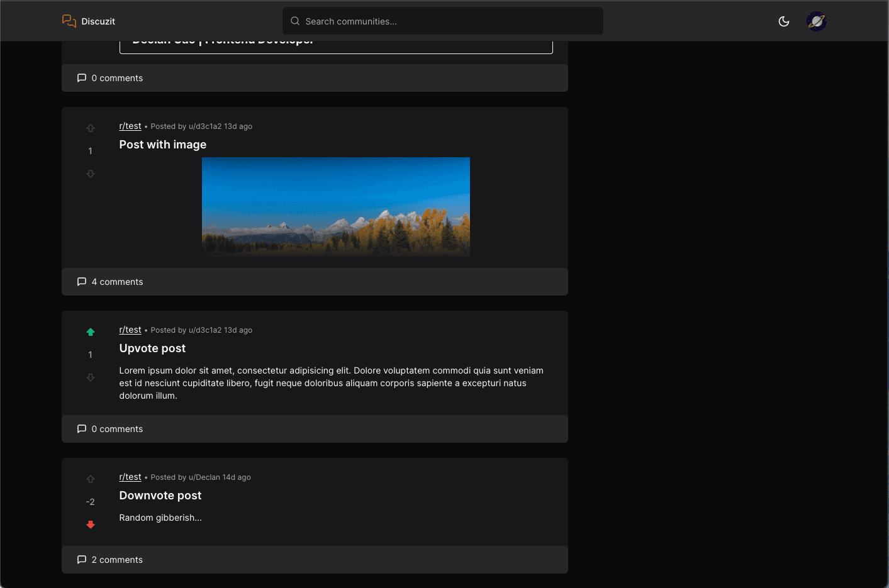
Task: Click the comment bubble icon beside '4 comments'
Action: click(x=82, y=282)
